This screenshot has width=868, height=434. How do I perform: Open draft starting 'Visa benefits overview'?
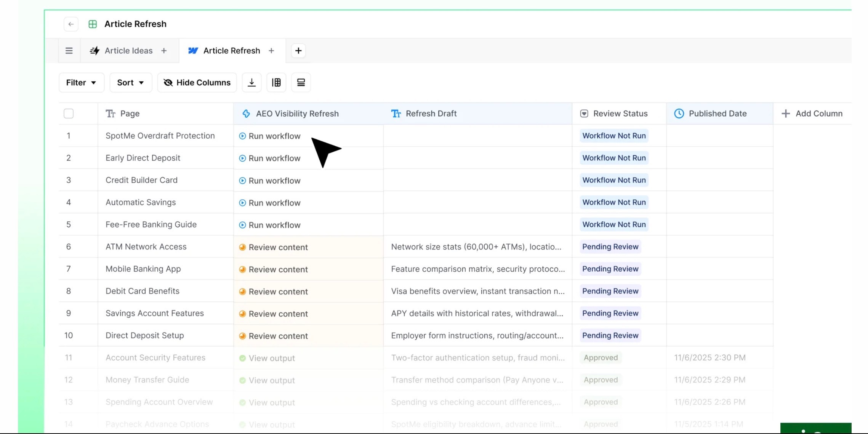(478, 291)
